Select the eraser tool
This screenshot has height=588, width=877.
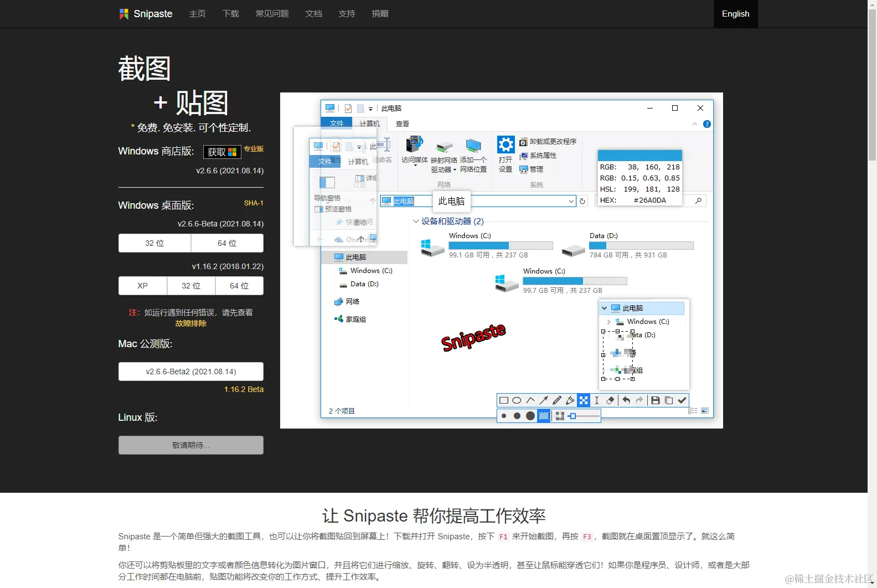(610, 400)
